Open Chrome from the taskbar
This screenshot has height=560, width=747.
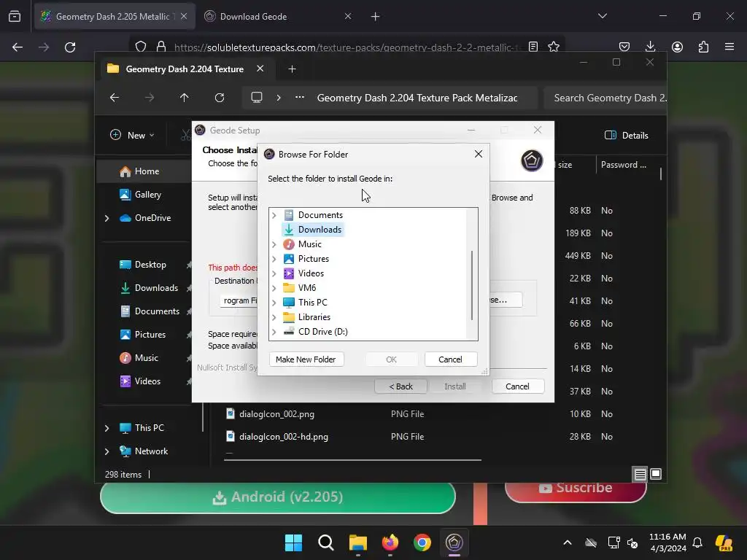tap(422, 542)
